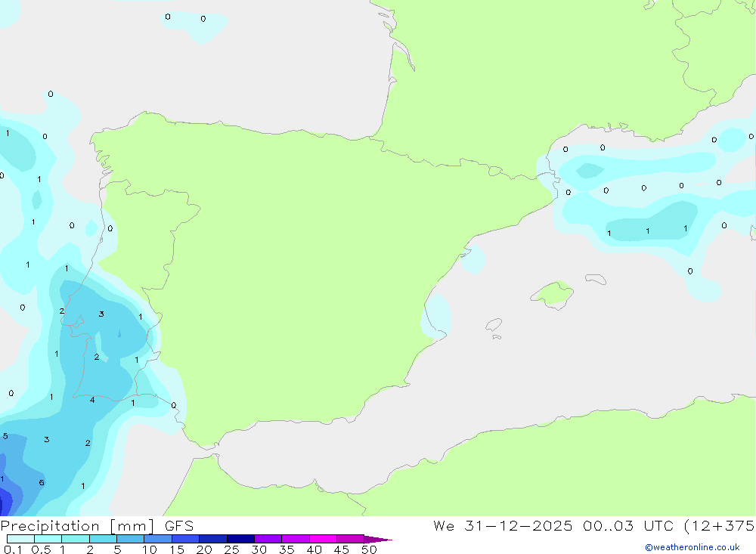
Task: Click the map value '5' at the map's left edge
Action: tap(5, 436)
